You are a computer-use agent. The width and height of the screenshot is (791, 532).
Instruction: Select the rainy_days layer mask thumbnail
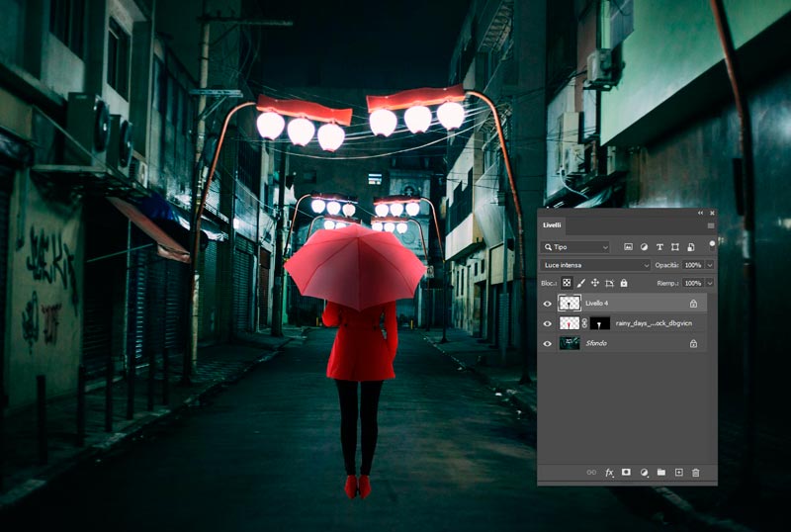600,323
